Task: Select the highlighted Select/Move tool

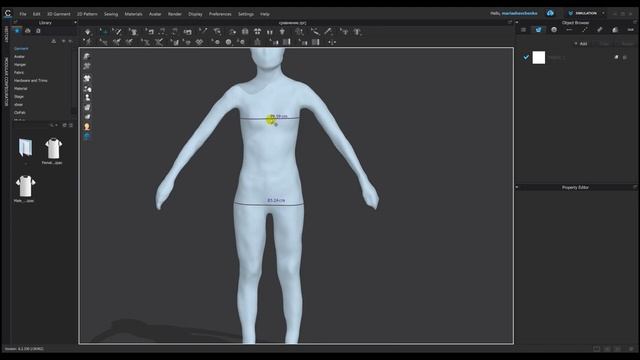Action: tap(103, 31)
